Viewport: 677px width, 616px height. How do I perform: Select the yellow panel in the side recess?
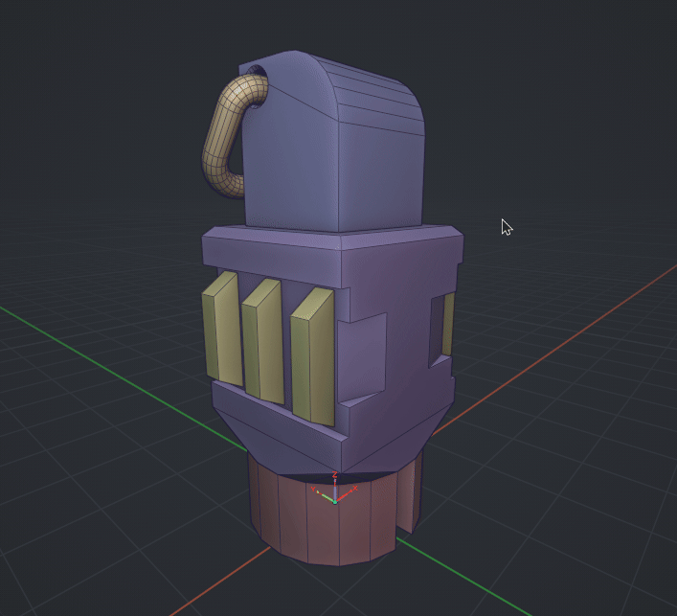point(448,323)
